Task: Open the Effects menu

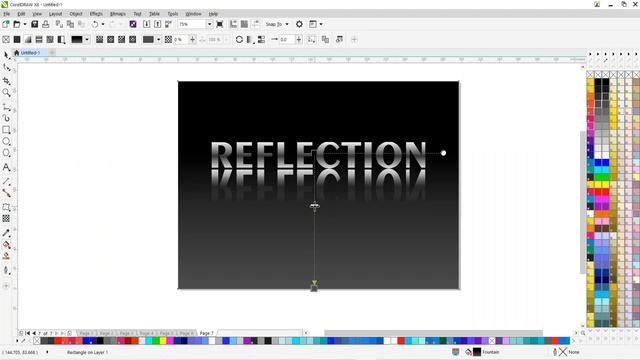Action: click(96, 14)
